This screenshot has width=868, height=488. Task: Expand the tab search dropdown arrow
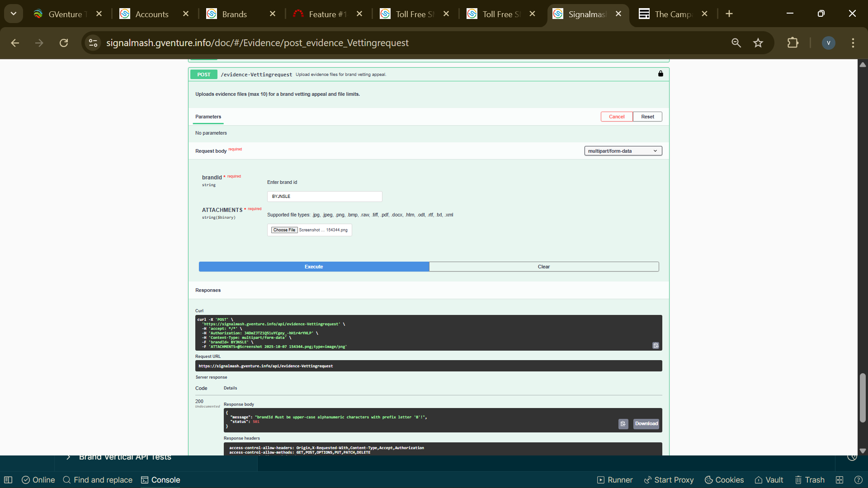(x=14, y=14)
